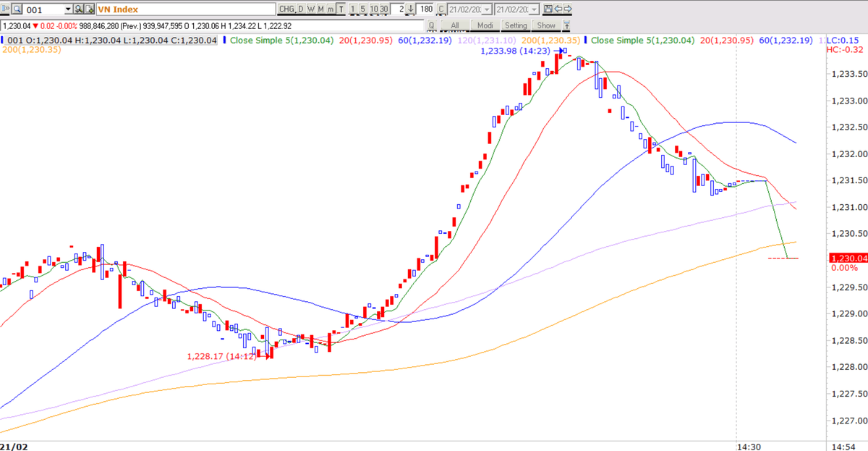The width and height of the screenshot is (868, 451).
Task: Click the CHG button
Action: (286, 9)
